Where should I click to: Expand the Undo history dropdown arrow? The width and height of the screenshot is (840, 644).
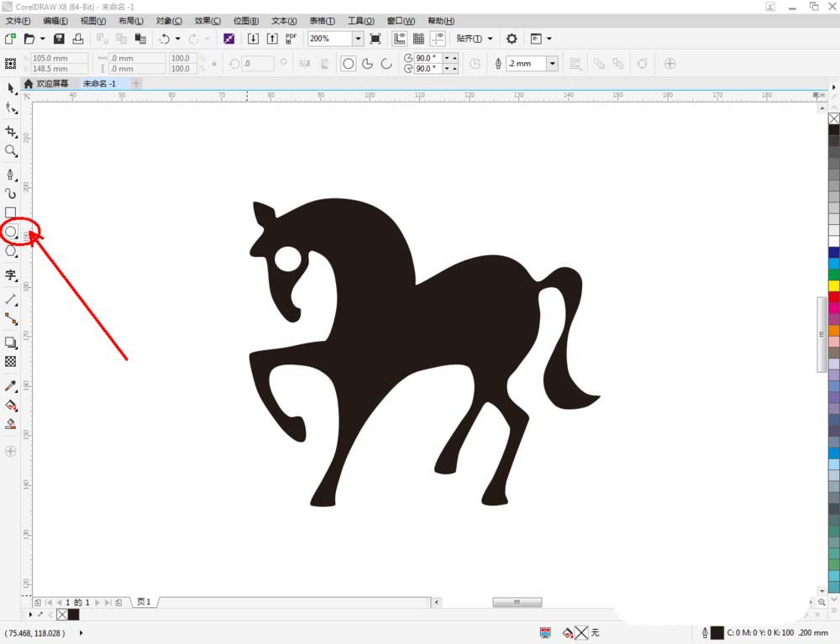[x=178, y=39]
